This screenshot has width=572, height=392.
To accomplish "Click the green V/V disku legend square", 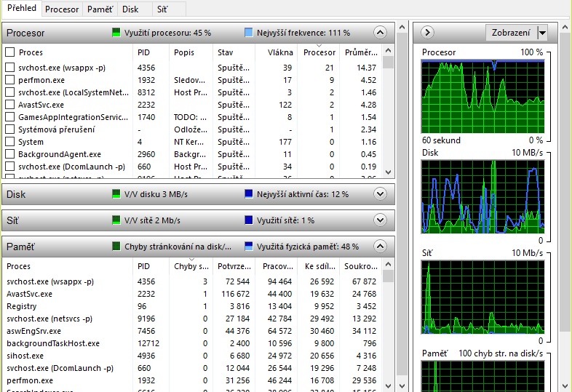I will 116,194.
